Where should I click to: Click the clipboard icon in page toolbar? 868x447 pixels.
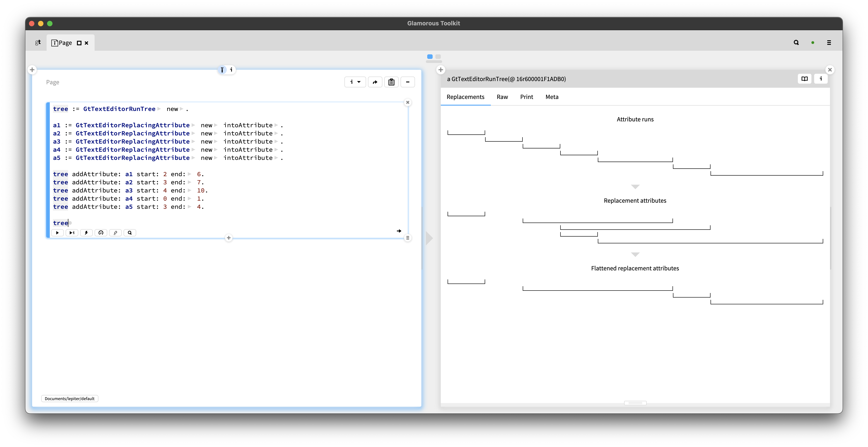tap(391, 82)
